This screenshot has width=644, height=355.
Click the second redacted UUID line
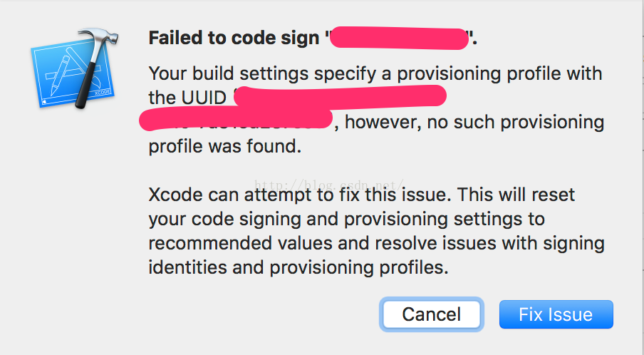click(236, 120)
